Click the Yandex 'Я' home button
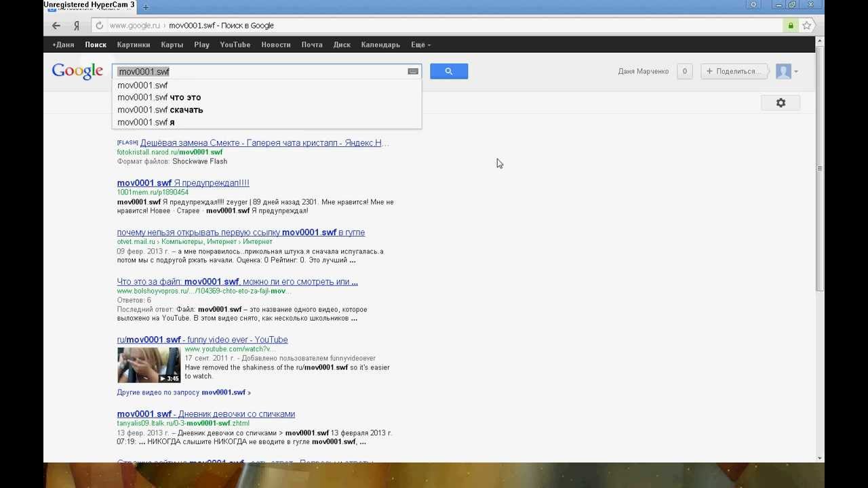Screen dimensions: 868x488 [77, 26]
